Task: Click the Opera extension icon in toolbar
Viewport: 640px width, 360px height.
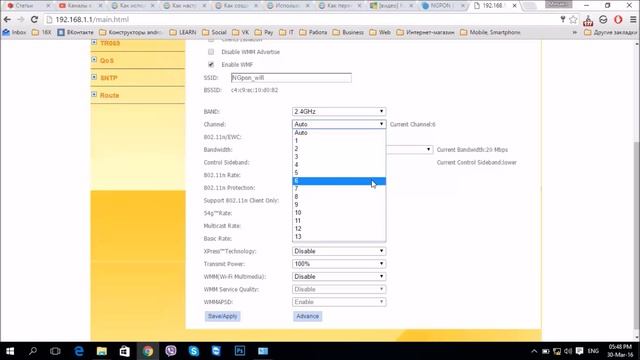Action: pos(618,20)
